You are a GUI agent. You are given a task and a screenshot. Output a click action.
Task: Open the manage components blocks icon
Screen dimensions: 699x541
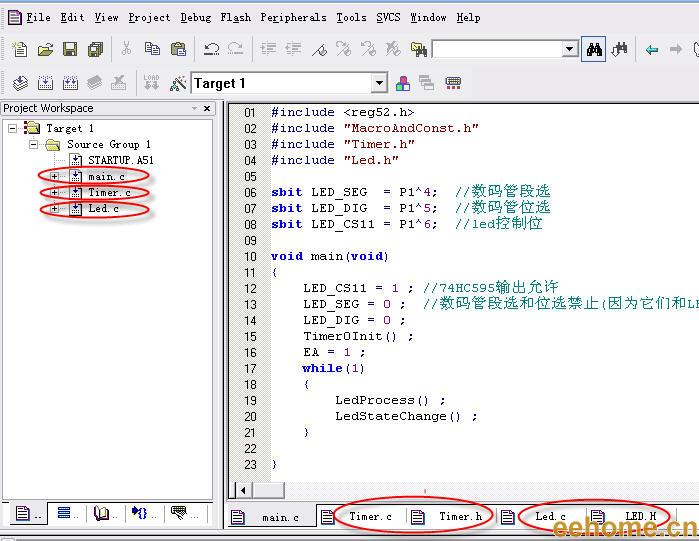(403, 83)
